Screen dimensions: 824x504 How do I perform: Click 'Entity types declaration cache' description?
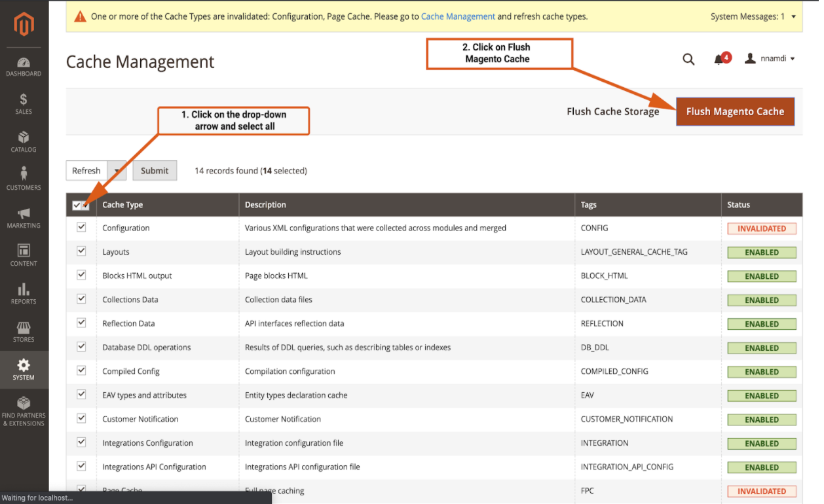[x=296, y=395]
